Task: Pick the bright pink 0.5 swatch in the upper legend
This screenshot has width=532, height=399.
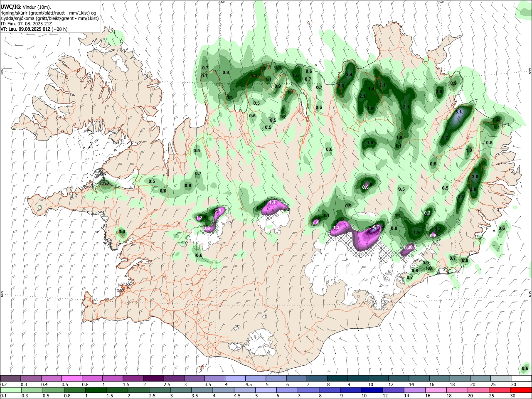Action: click(71, 378)
